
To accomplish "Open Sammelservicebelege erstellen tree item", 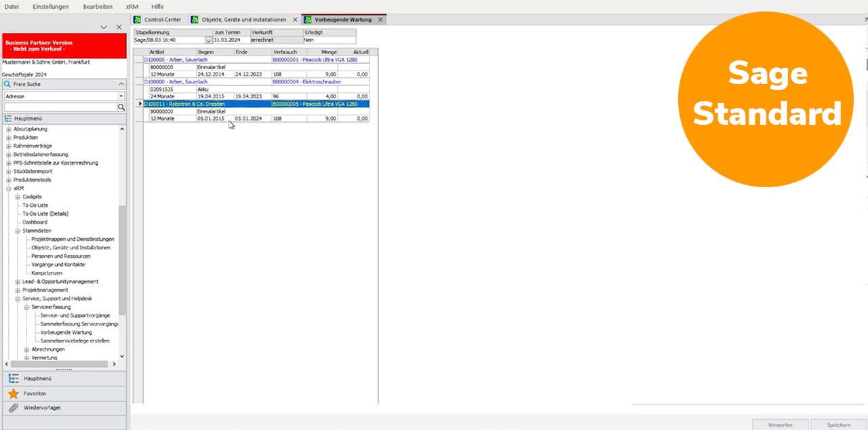I will [x=75, y=341].
